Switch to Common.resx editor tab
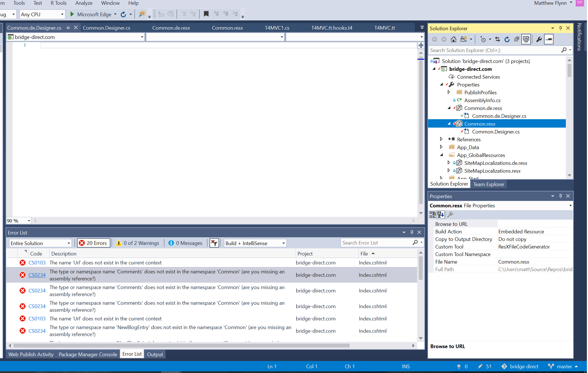 (227, 28)
